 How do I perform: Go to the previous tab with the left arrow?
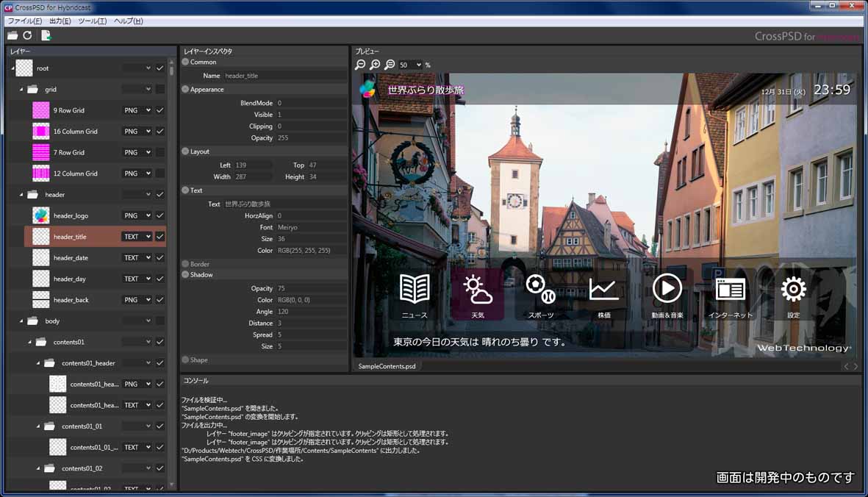coord(846,366)
